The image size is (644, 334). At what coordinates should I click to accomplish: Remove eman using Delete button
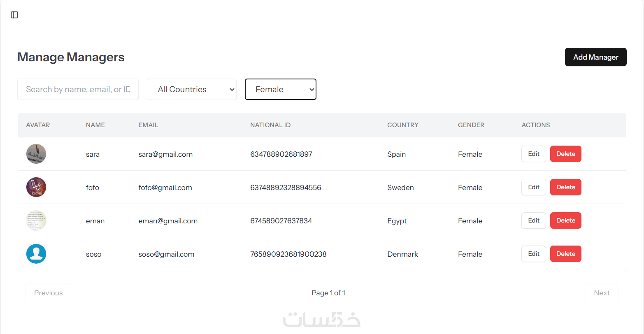coord(566,220)
